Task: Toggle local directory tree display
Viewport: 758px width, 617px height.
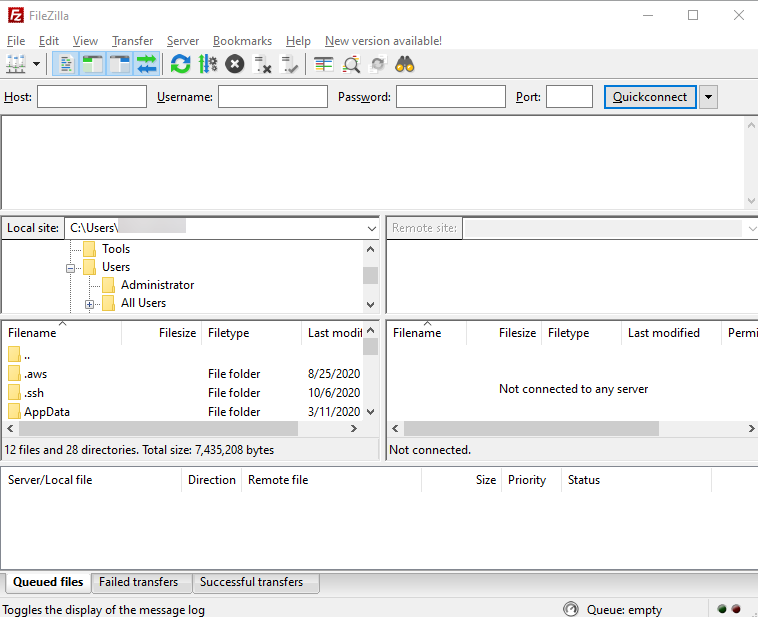Action: tap(92, 64)
